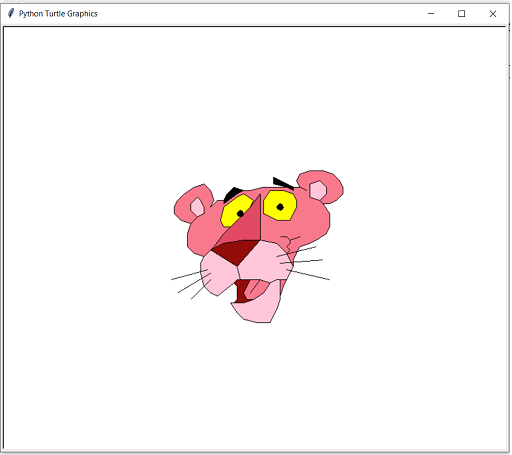Click the Python Turtle Graphics title text
This screenshot has height=455, width=512.
coord(58,14)
